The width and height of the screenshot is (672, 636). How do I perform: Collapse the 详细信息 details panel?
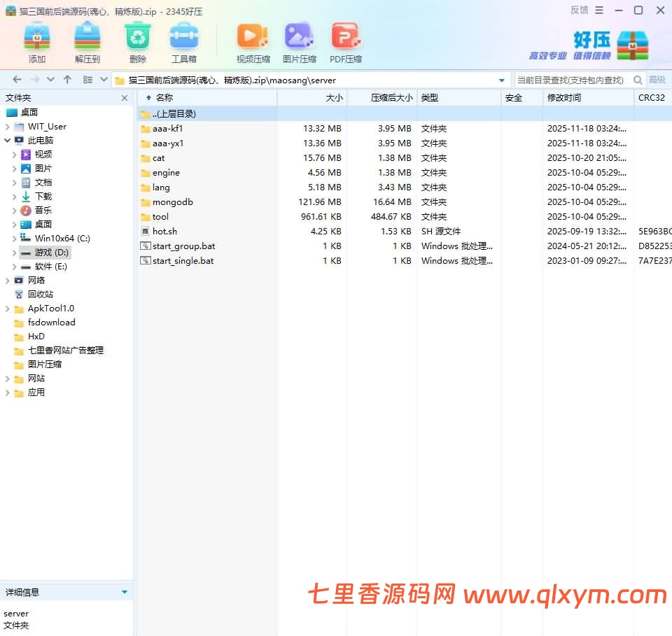[125, 591]
